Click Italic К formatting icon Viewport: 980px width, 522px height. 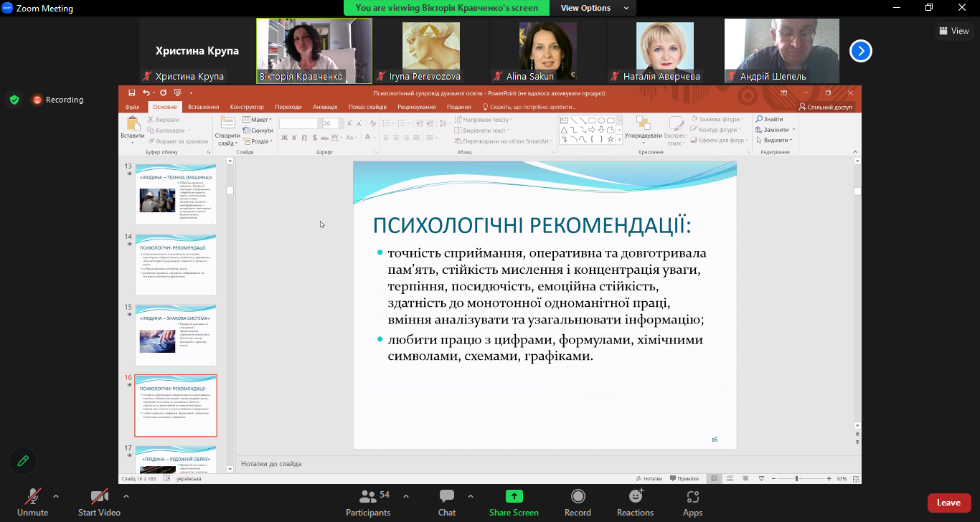pos(295,138)
